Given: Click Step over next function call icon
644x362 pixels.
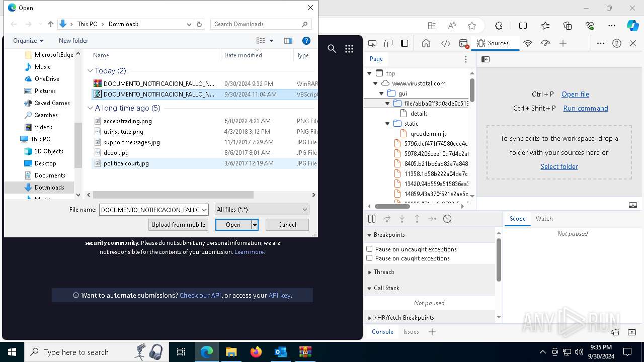Looking at the screenshot, I should pos(387,219).
